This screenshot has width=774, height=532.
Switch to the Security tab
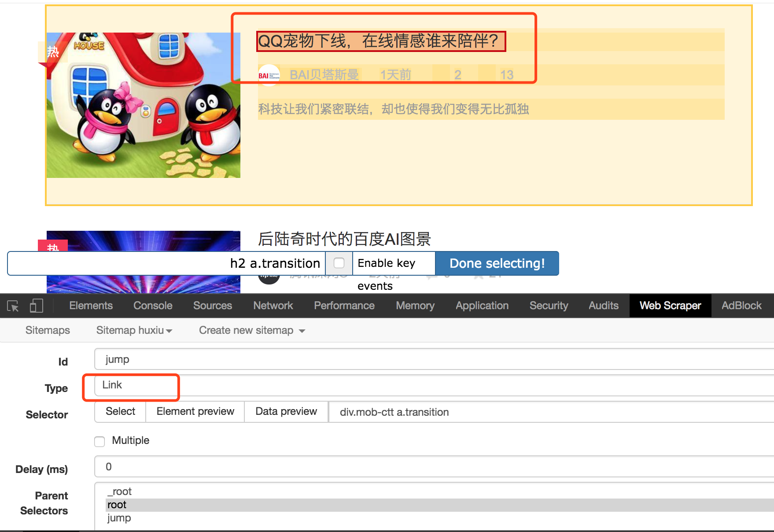pos(549,306)
